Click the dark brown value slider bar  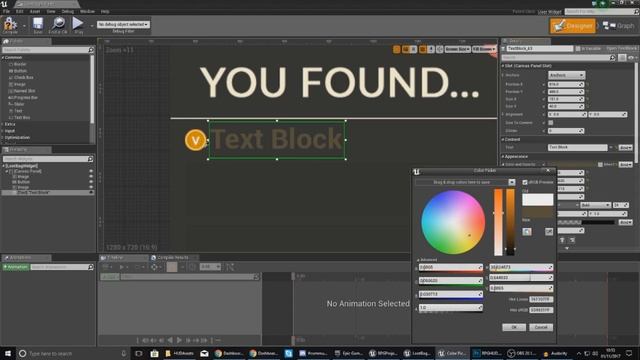point(510,222)
